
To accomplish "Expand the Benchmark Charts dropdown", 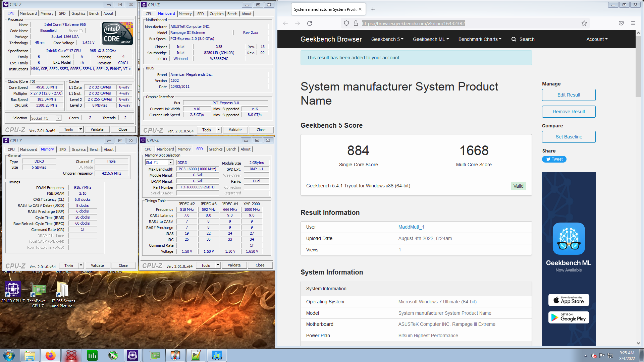I will pos(480,39).
